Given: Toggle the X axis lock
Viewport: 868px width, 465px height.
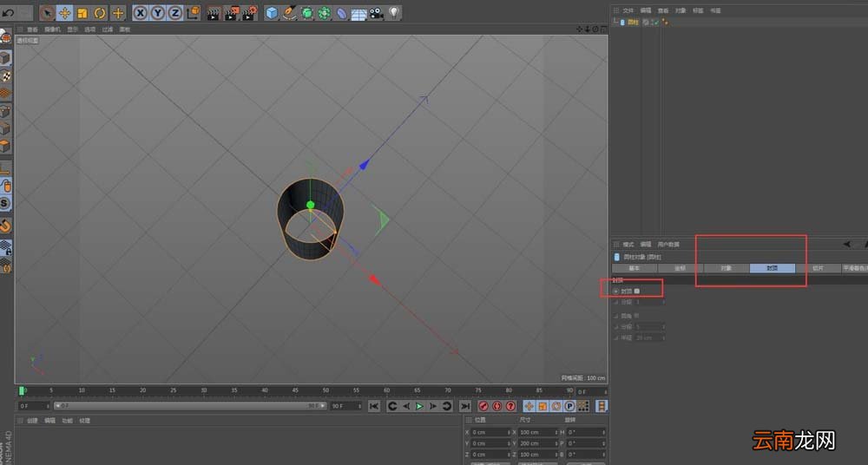Looking at the screenshot, I should pyautogui.click(x=140, y=13).
